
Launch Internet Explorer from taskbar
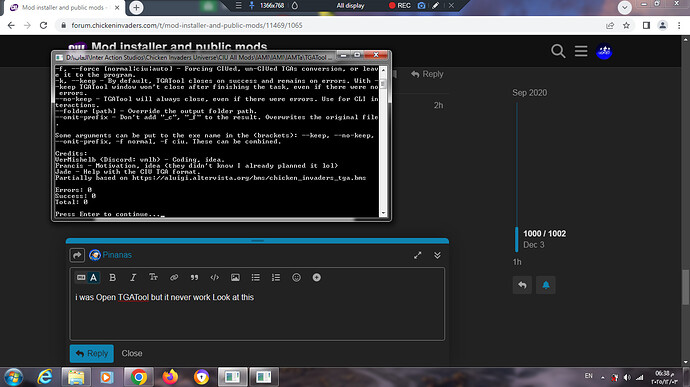pos(44,377)
